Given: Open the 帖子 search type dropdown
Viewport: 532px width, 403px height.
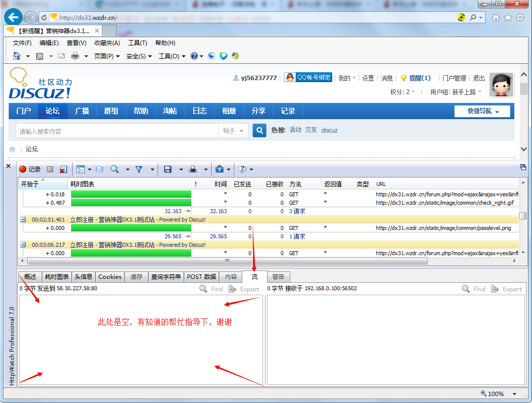Looking at the screenshot, I should 233,130.
